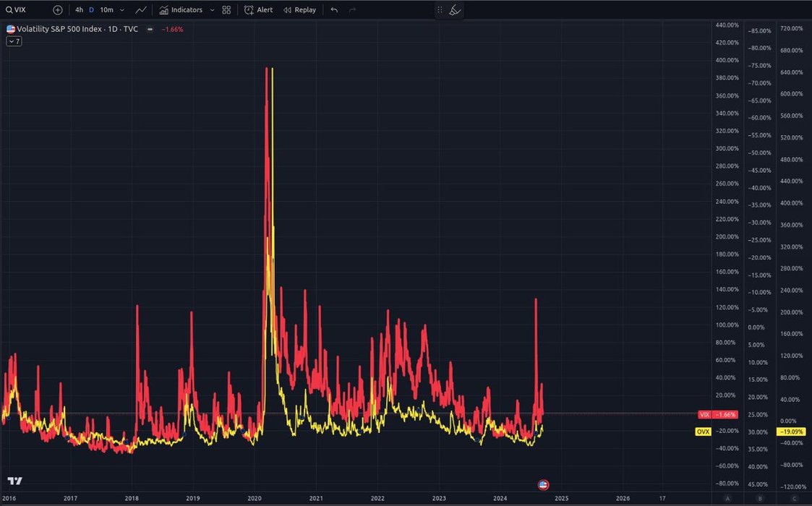Open the indicator templates grid icon
The height and width of the screenshot is (506, 812).
227,10
